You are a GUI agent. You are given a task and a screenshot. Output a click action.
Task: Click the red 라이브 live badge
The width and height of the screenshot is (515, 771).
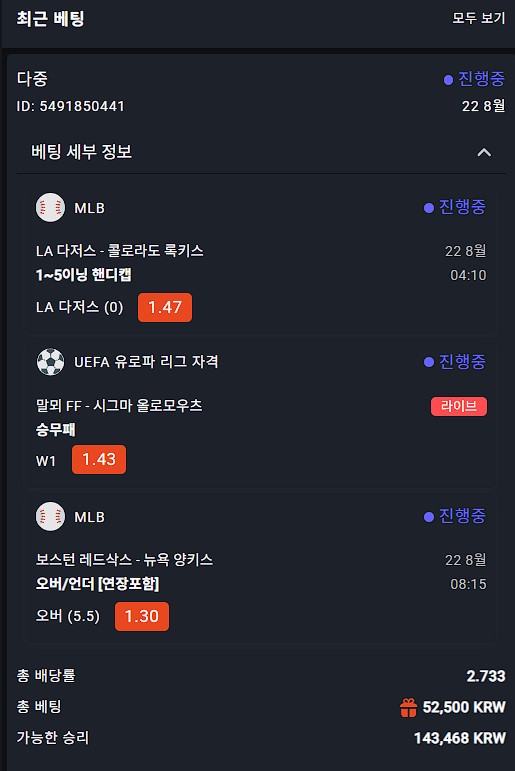pos(458,406)
